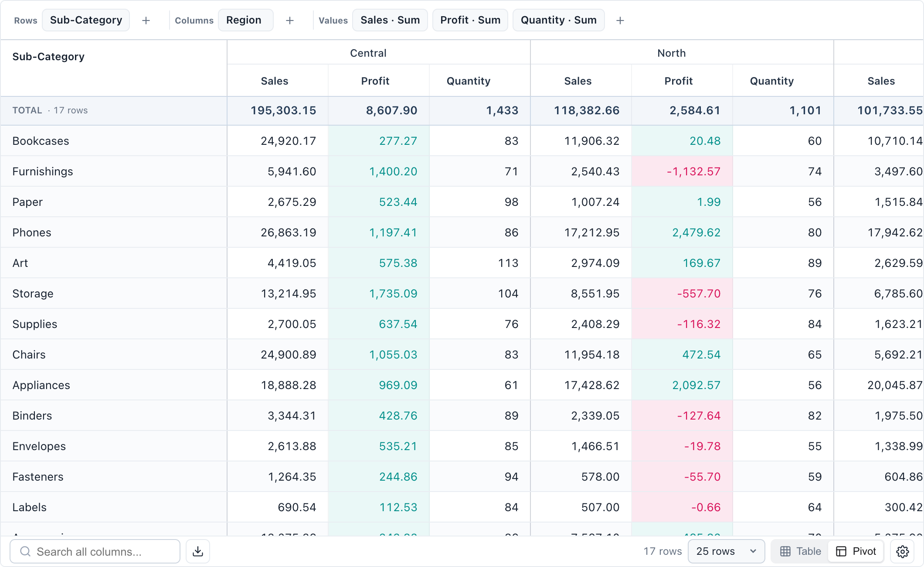Click the Labels row label

(x=29, y=507)
